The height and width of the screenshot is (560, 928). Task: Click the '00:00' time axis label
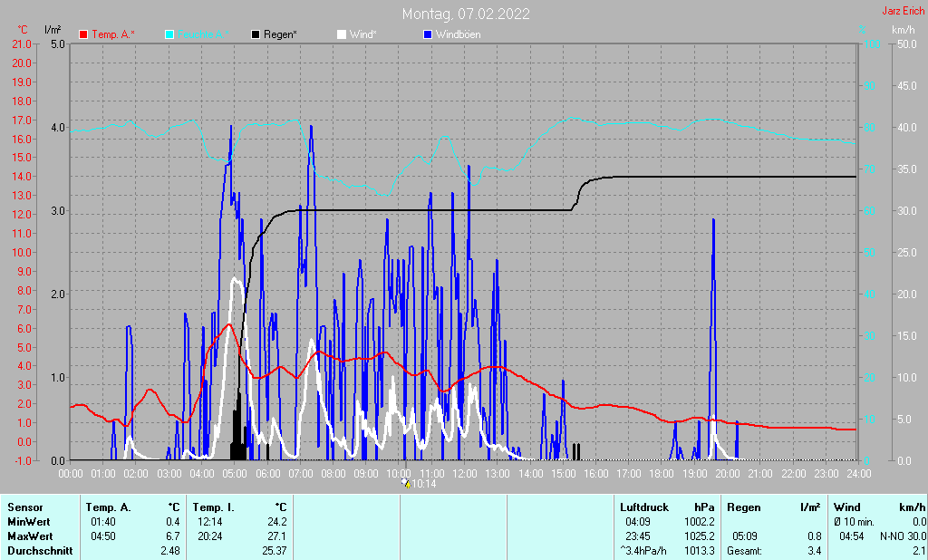[x=71, y=474]
